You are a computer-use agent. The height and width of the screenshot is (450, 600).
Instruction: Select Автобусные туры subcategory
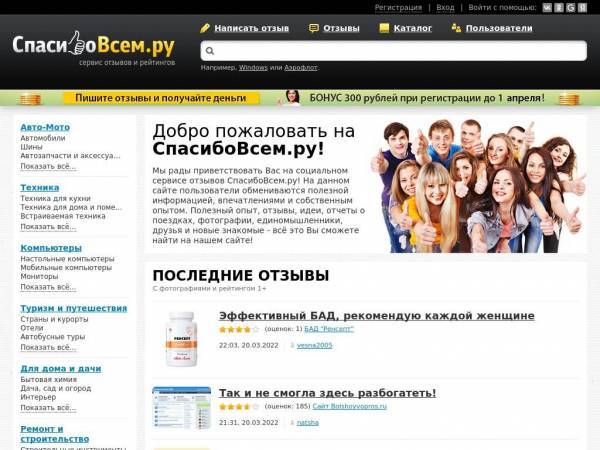point(53,337)
